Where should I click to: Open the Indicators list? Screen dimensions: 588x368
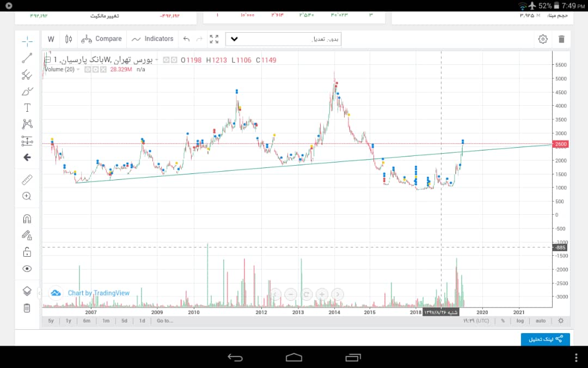152,39
